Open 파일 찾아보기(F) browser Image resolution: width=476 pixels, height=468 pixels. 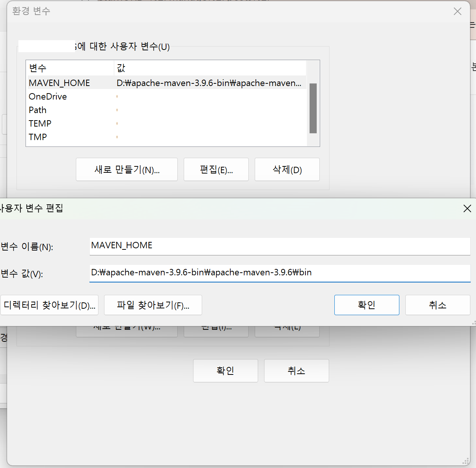(x=153, y=305)
